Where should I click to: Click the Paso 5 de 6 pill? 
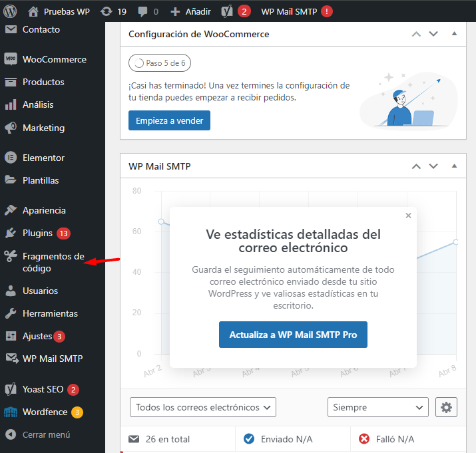pos(160,63)
